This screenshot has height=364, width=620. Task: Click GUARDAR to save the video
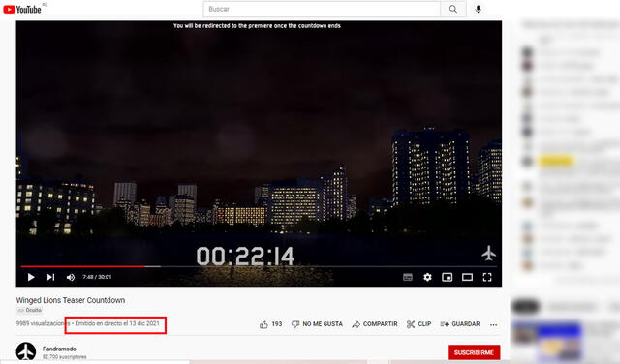pos(460,324)
